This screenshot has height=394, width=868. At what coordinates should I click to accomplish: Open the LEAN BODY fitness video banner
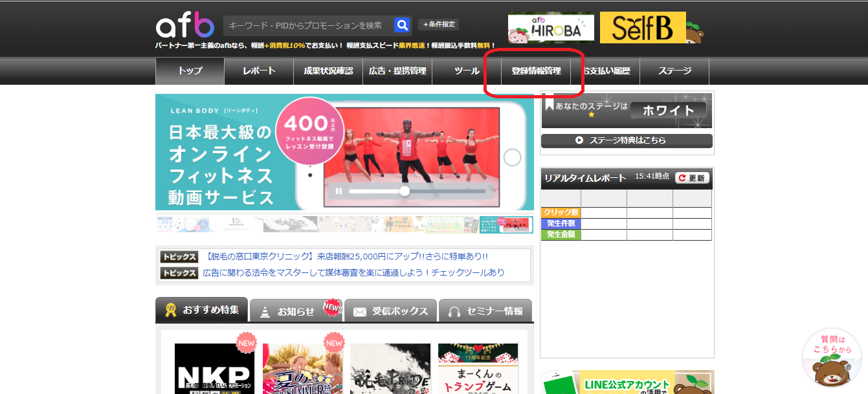pos(344,152)
